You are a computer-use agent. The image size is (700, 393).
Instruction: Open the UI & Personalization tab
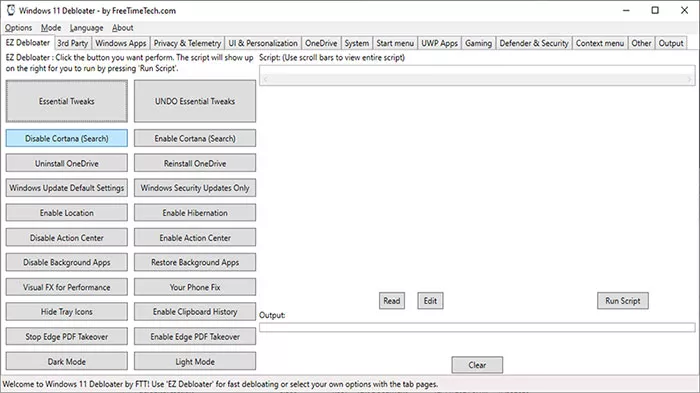(263, 43)
